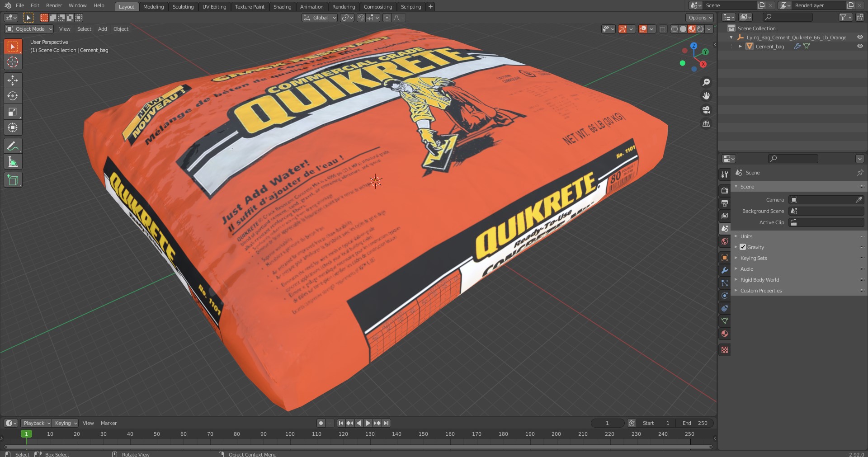
Task: Switch to the UV Editing workspace tab
Action: [214, 7]
